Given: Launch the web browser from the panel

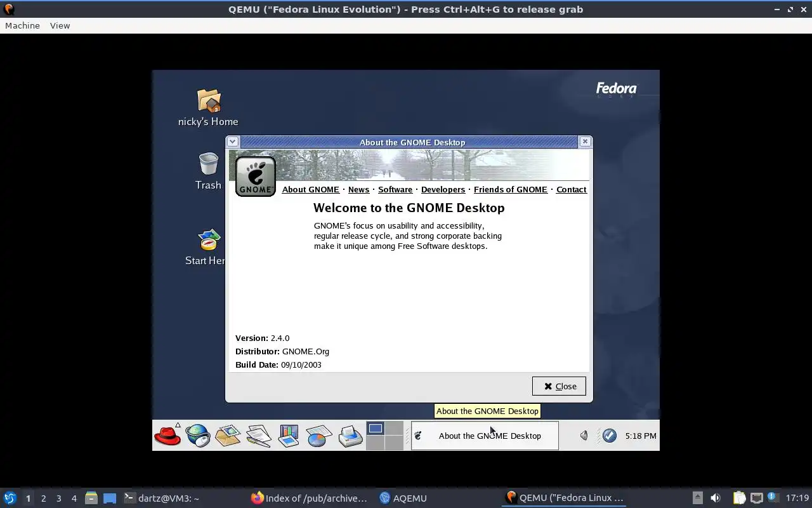Looking at the screenshot, I should (198, 436).
